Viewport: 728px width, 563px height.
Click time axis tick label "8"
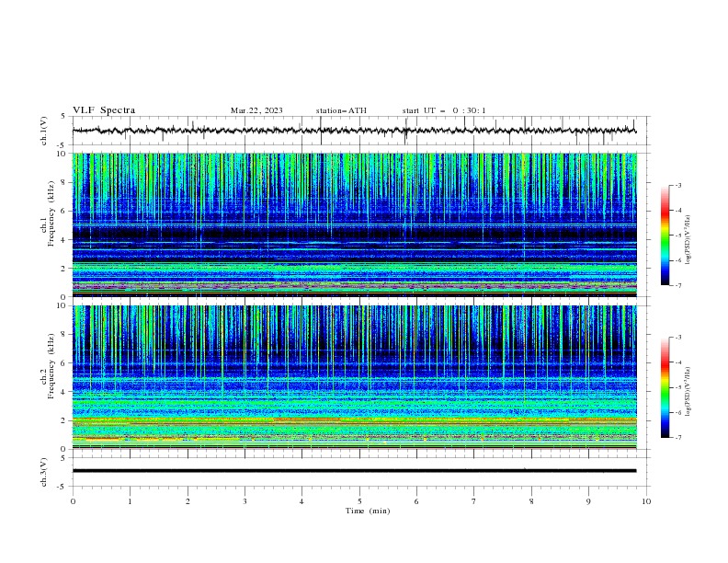click(x=531, y=501)
